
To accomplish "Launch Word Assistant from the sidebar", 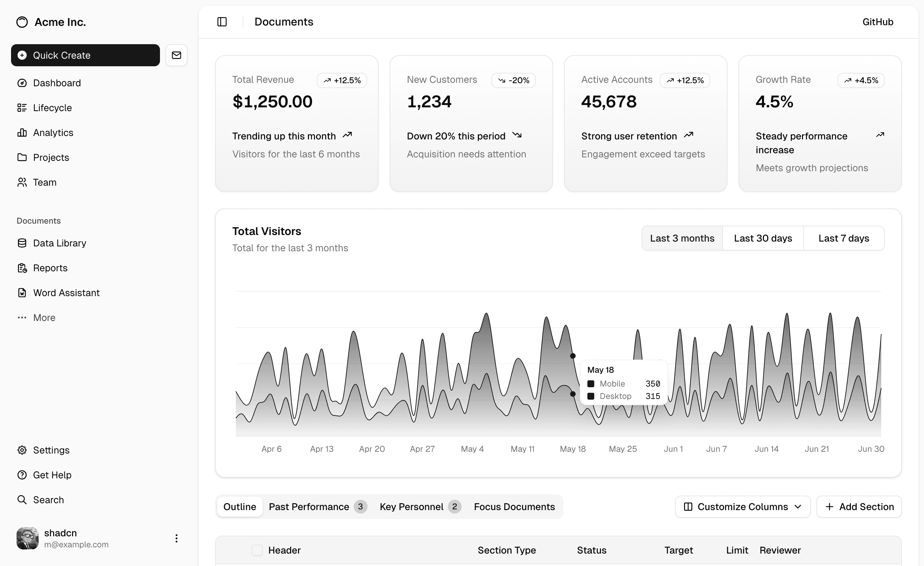I will 22,292.
